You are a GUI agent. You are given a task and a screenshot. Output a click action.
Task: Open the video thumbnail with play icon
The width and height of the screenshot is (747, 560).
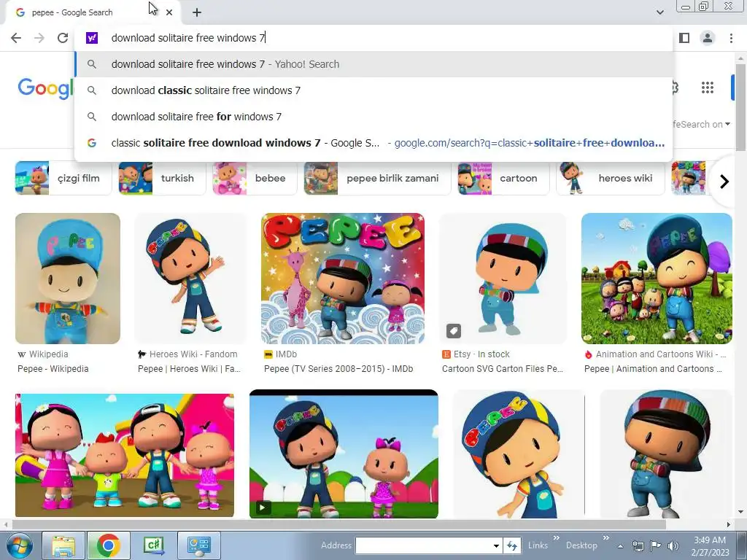tap(344, 454)
